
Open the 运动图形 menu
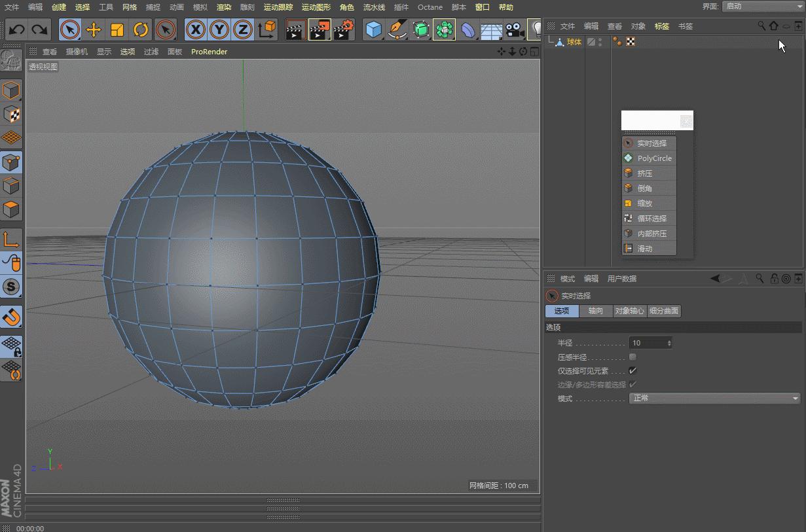[316, 7]
